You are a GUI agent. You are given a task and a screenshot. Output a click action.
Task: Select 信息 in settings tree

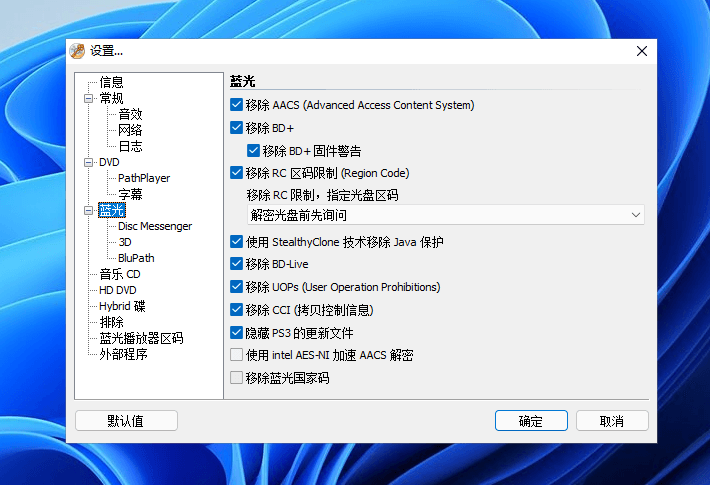(111, 82)
